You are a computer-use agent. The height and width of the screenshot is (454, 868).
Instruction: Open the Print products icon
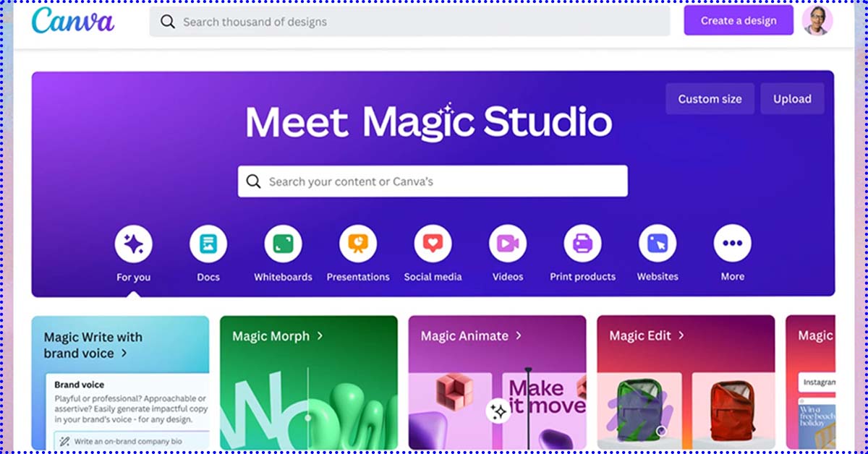pos(582,244)
